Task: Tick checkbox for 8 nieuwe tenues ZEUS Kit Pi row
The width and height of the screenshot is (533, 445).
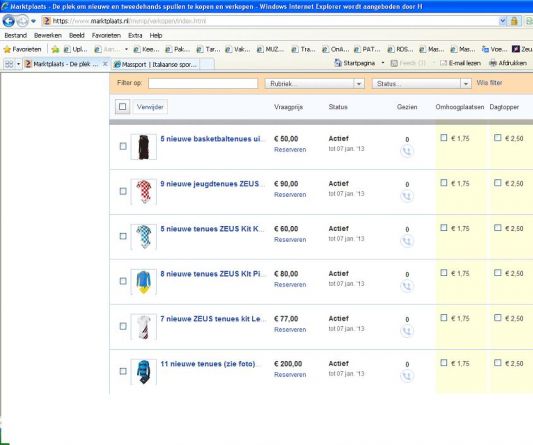Action: [x=123, y=281]
